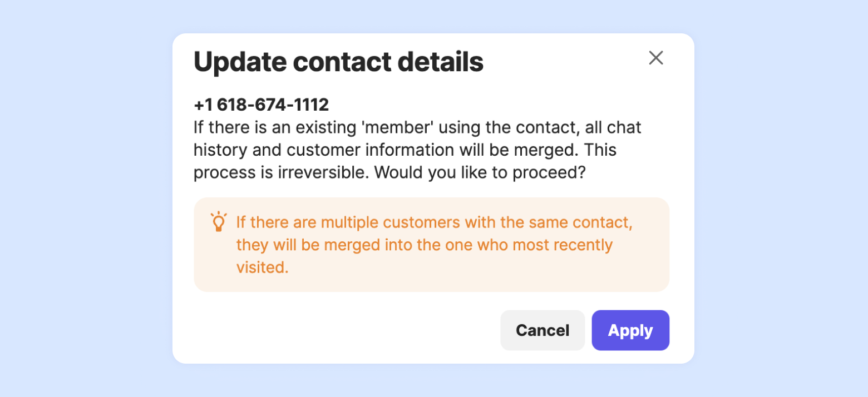Click the word "visited." in the tip
Image resolution: width=868 pixels, height=397 pixels.
[x=262, y=267]
